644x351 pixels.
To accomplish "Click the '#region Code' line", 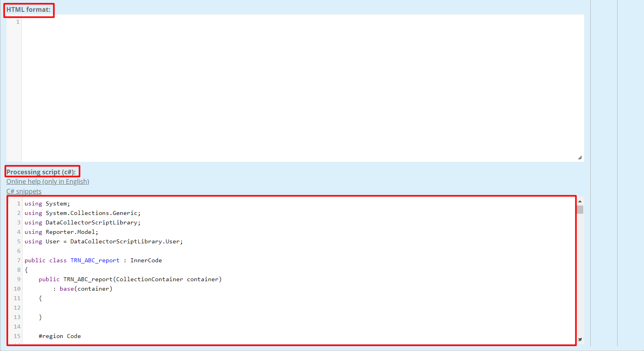I will pos(60,336).
